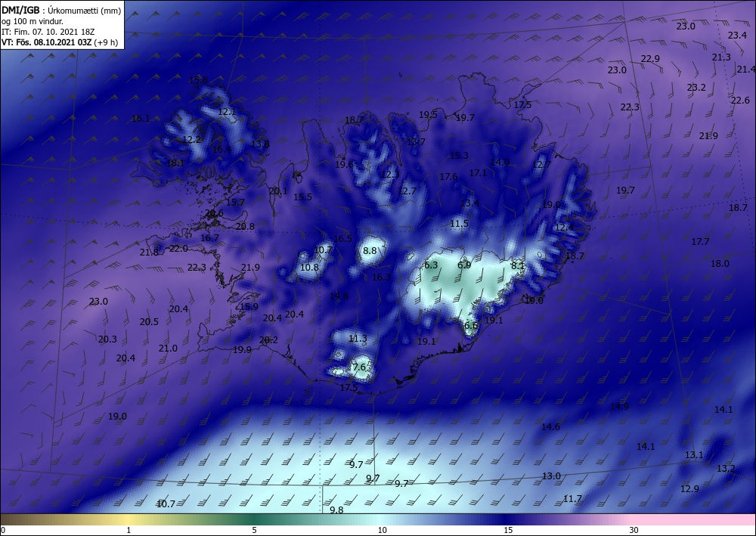Click the 9.8 value label
The image size is (756, 536).
(x=336, y=510)
